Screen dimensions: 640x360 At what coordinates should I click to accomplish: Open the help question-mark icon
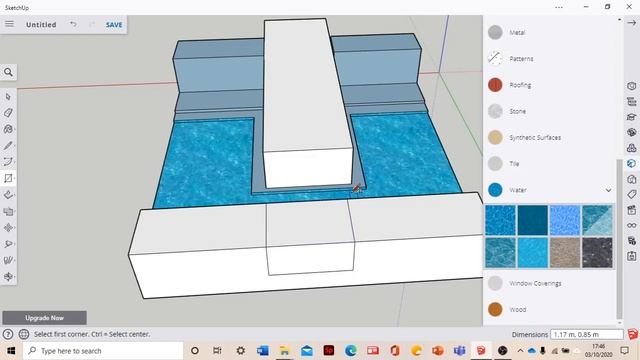coord(8,334)
